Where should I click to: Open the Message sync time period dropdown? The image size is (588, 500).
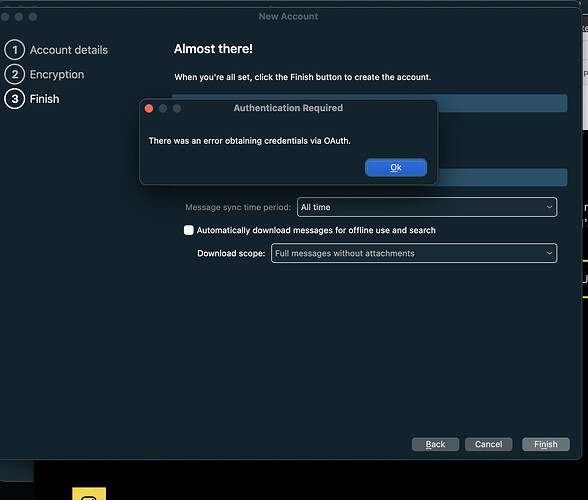[427, 207]
